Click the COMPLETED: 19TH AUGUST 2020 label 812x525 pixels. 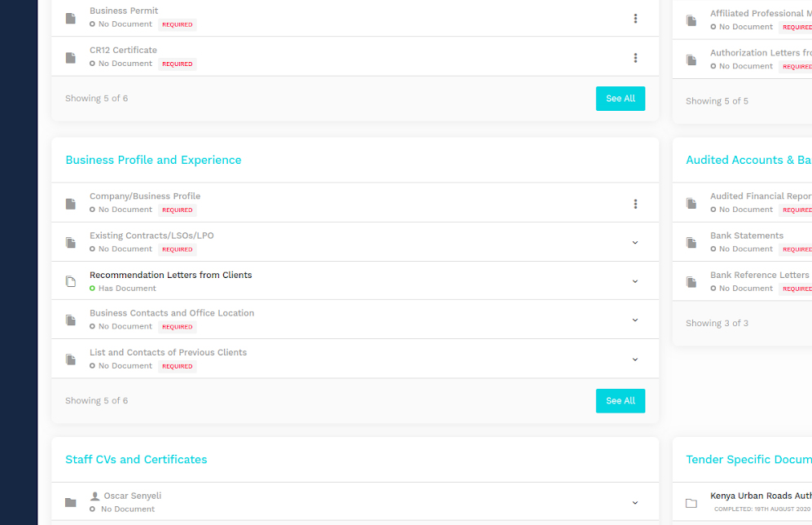click(762, 510)
